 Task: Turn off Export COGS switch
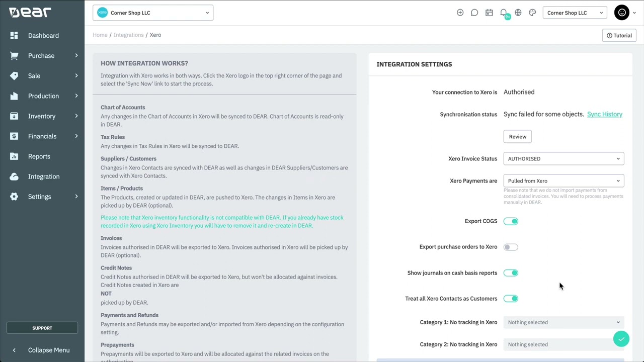point(511,221)
